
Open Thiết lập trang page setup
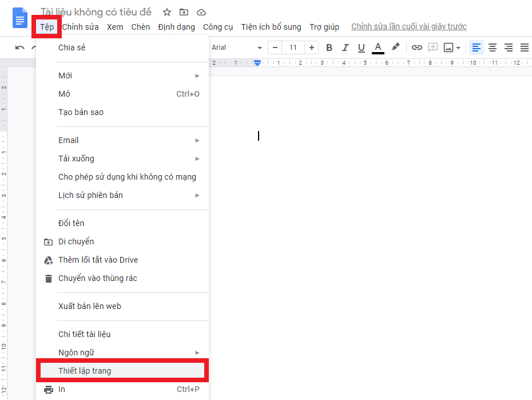point(122,371)
